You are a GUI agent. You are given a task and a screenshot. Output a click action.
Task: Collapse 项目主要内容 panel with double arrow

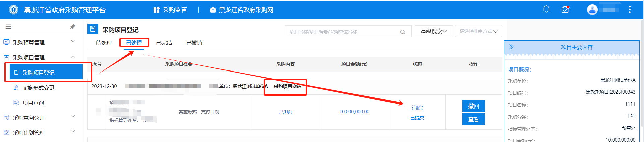pyautogui.click(x=511, y=47)
